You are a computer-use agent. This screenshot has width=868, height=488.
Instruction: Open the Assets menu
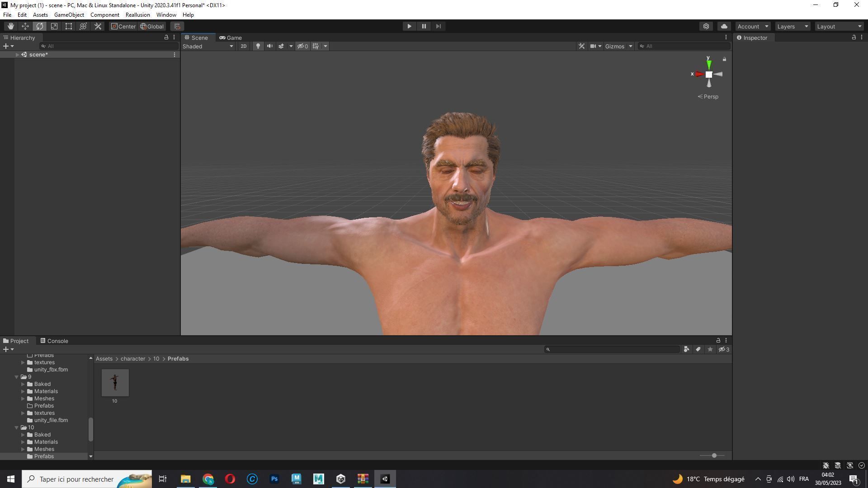tap(40, 15)
